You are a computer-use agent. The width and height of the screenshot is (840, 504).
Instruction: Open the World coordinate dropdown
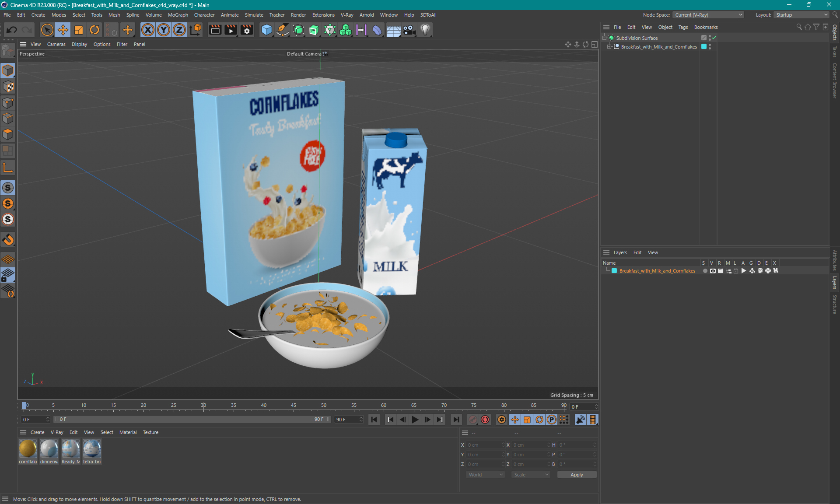coord(485,475)
